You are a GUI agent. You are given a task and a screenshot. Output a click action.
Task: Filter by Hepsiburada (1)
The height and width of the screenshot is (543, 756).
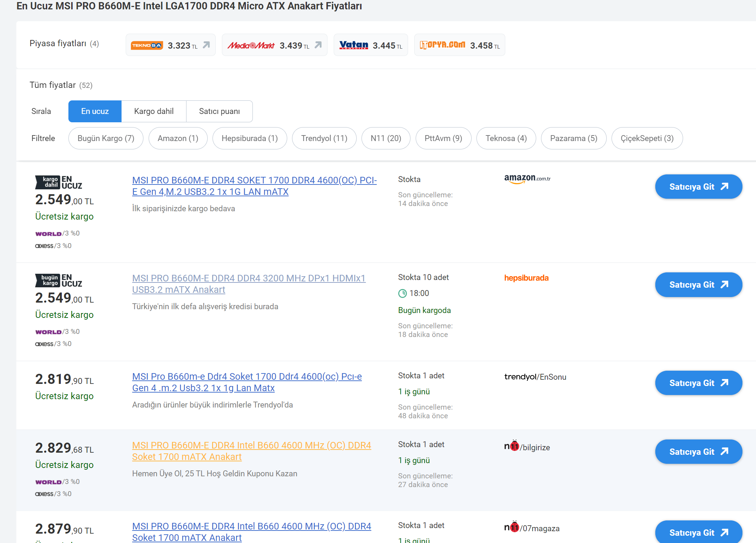pos(250,138)
